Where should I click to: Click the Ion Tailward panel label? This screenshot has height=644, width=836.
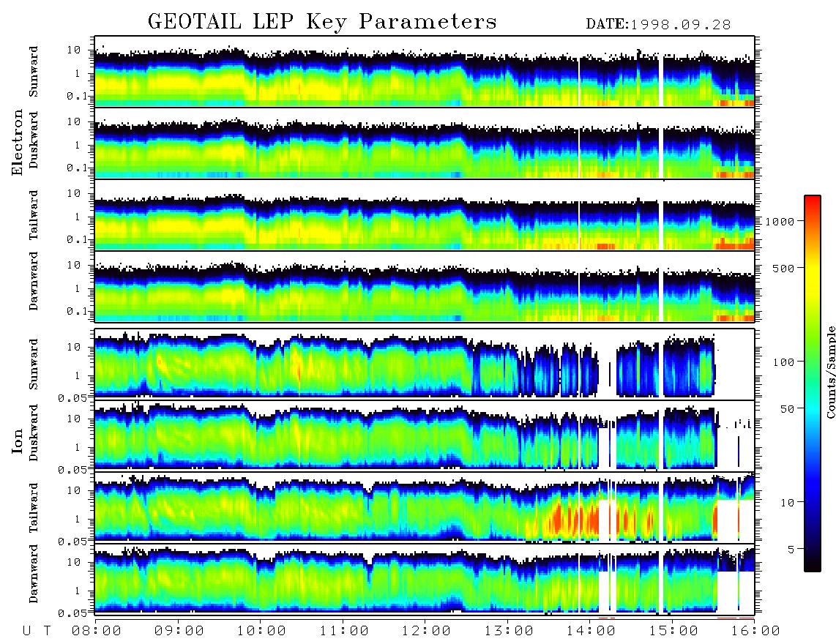pos(34,508)
